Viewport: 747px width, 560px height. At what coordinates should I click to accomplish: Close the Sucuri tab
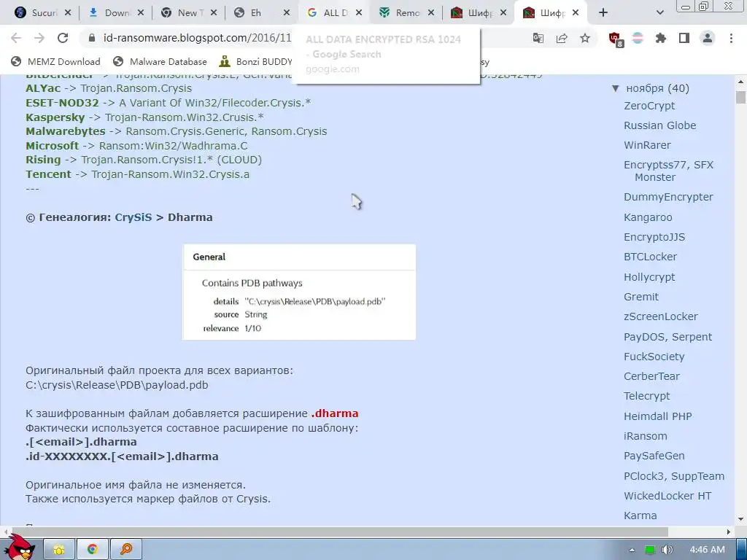point(68,13)
